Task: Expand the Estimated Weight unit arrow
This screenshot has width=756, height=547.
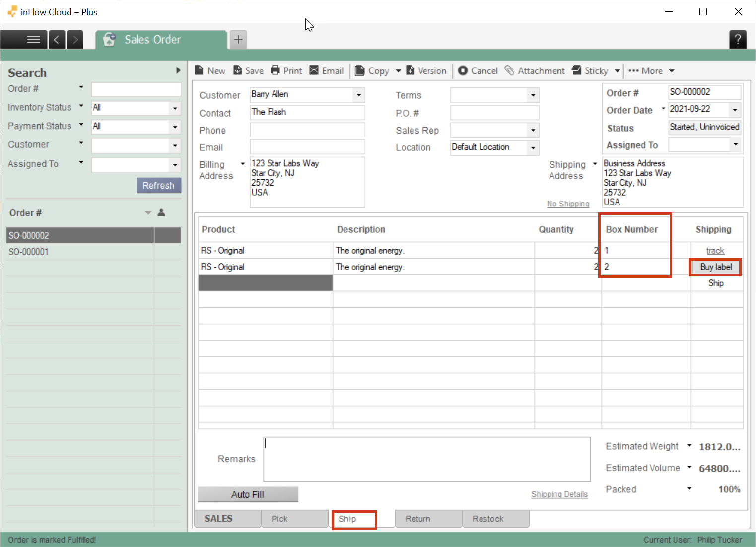Action: coord(689,446)
